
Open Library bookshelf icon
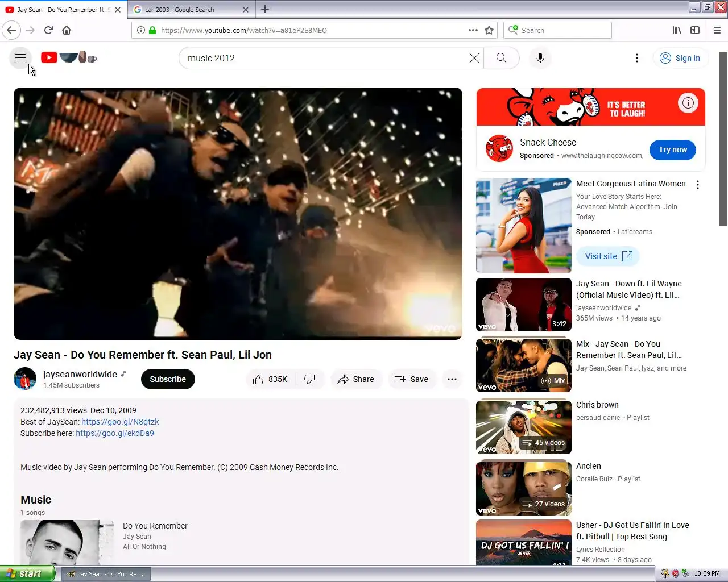point(677,30)
